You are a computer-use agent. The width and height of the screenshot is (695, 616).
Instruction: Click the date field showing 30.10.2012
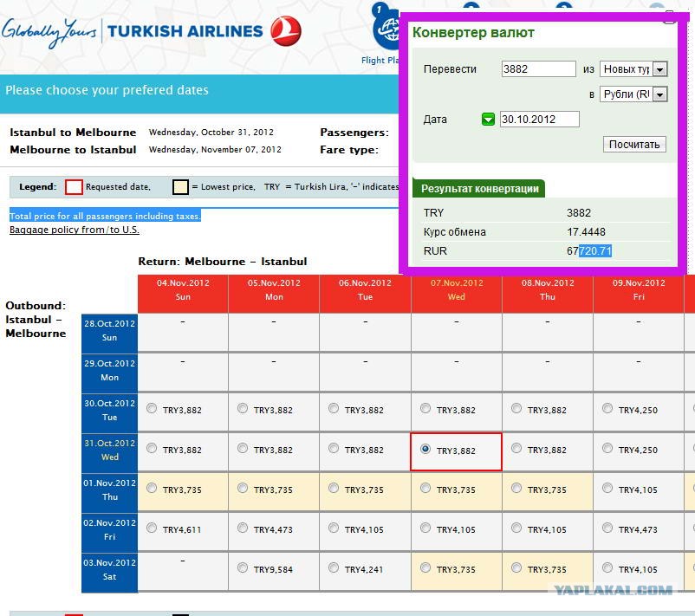coord(539,120)
